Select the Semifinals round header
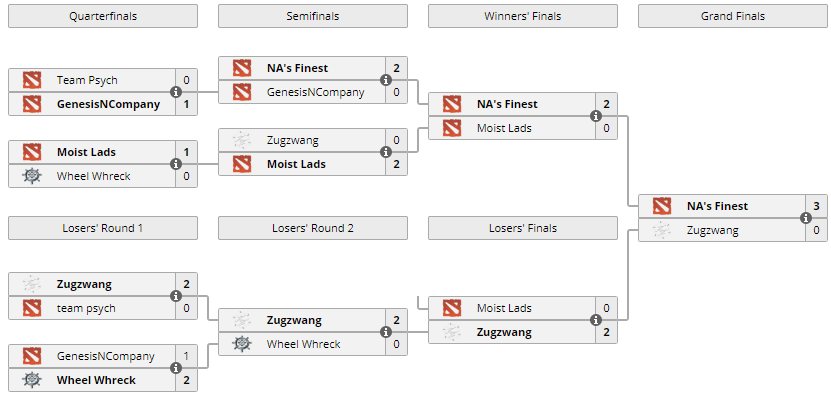Image resolution: width=831 pixels, height=397 pixels. coord(313,16)
